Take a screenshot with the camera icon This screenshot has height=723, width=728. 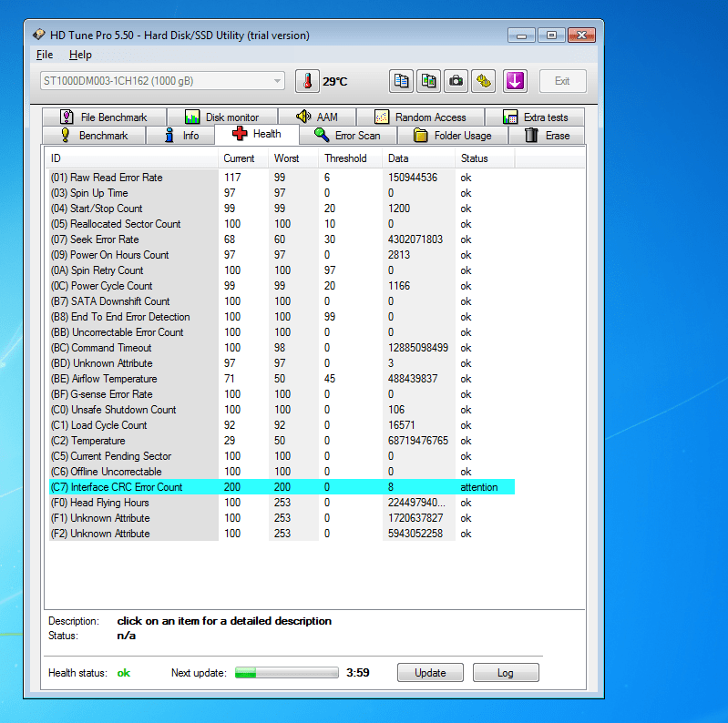click(456, 81)
